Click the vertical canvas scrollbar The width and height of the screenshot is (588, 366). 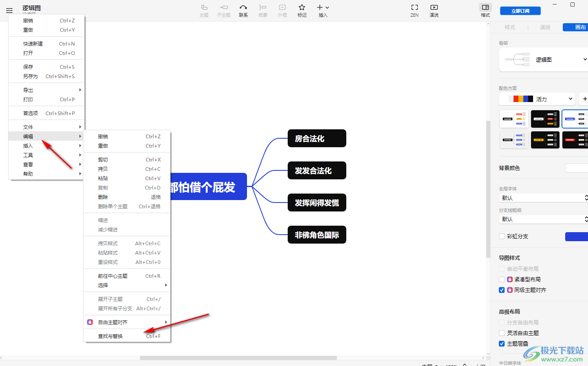(488, 189)
